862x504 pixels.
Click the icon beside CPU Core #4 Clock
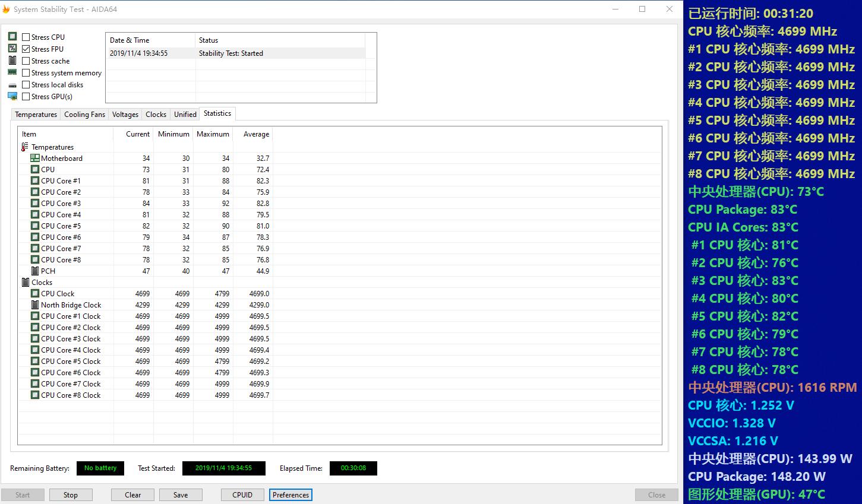tap(35, 350)
